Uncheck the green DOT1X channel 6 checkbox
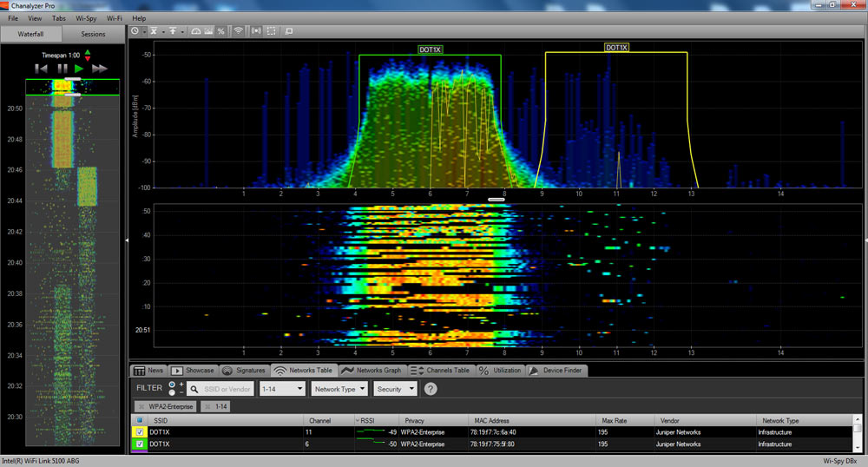Viewport: 868px width, 467px height. pos(139,444)
